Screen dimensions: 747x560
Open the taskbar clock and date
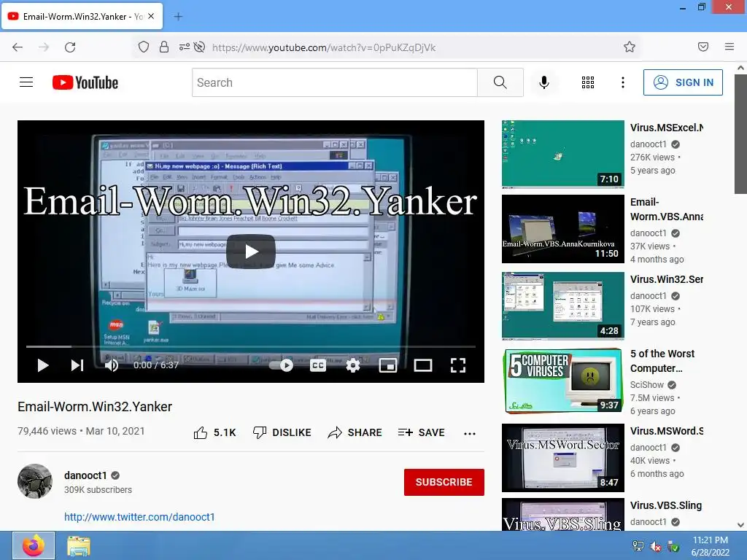tap(711, 546)
